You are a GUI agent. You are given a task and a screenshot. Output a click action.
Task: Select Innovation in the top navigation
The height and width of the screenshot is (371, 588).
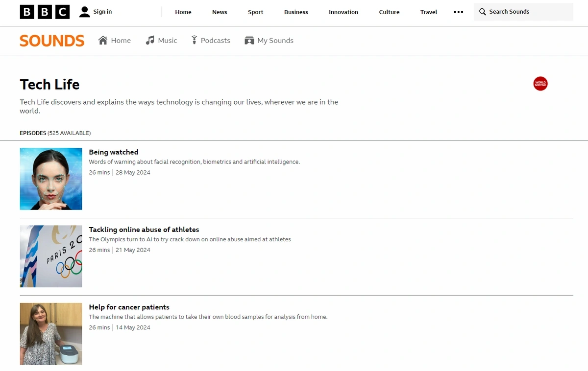pyautogui.click(x=343, y=12)
